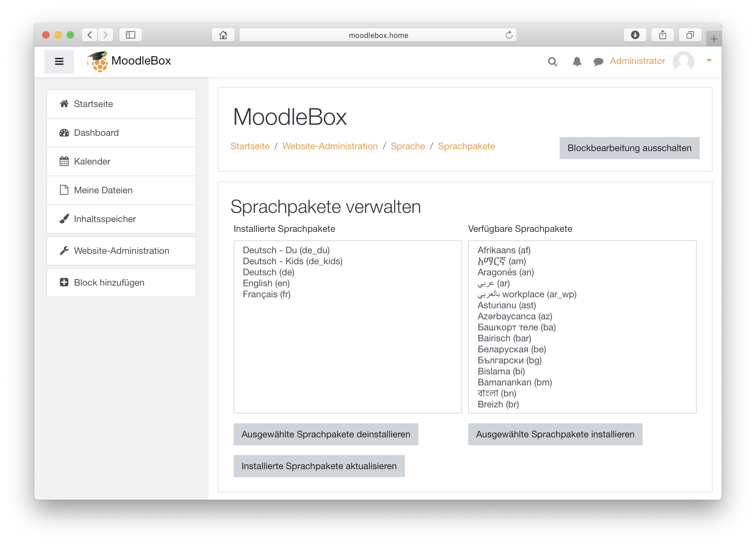Toggle the Safari sidebar button
This screenshot has width=756, height=545.
click(x=130, y=35)
